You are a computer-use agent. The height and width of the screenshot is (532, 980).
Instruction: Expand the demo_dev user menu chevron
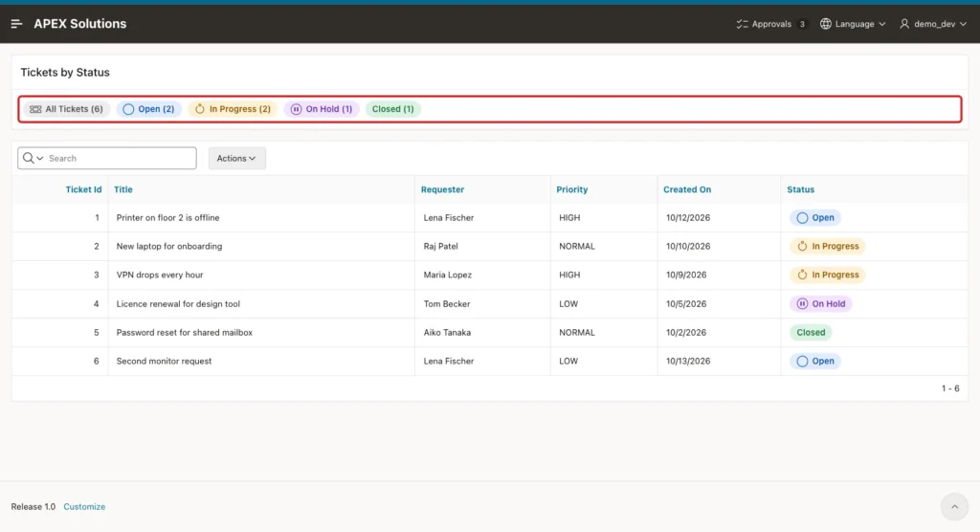(x=963, y=24)
